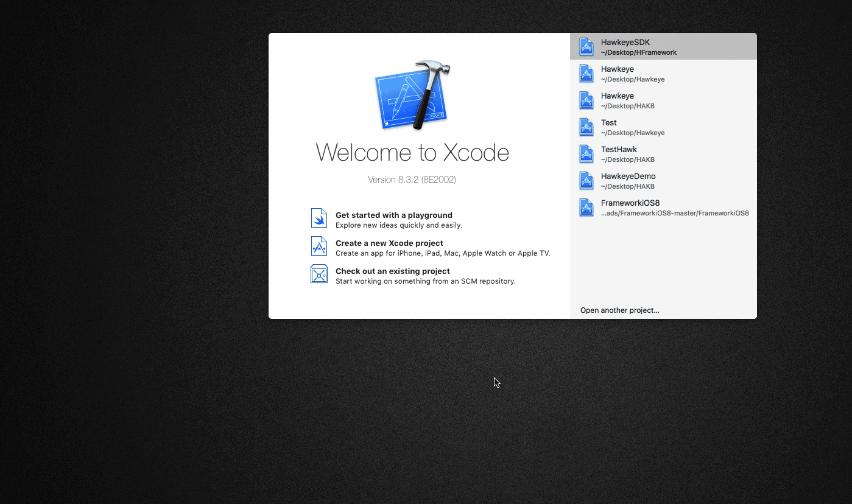Open Get started with a playground
The width and height of the screenshot is (852, 504).
[x=393, y=215]
